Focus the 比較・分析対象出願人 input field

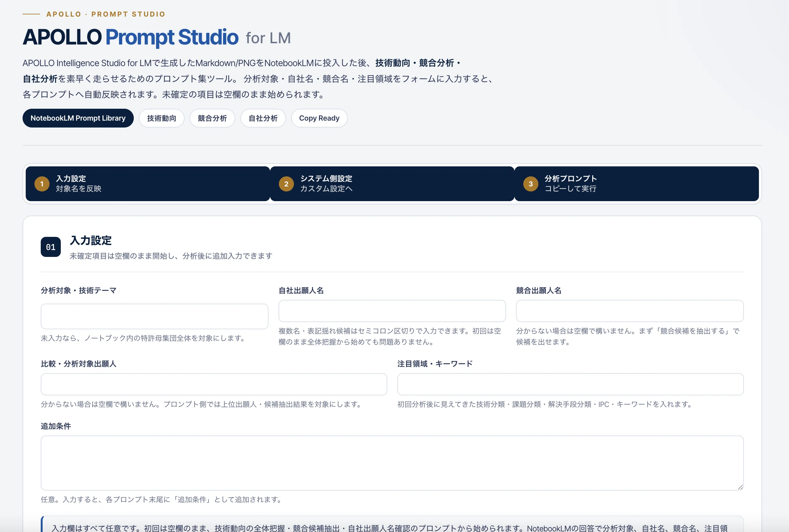(x=214, y=384)
